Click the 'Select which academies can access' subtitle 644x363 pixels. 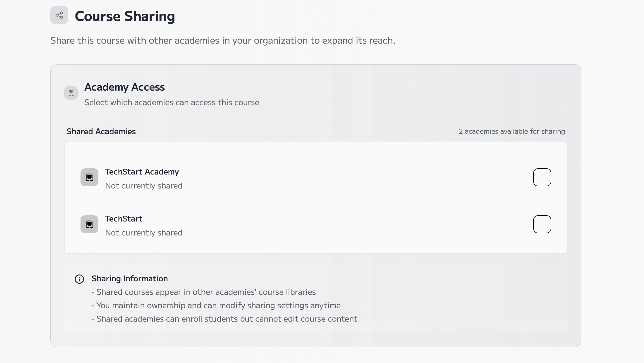(x=172, y=102)
